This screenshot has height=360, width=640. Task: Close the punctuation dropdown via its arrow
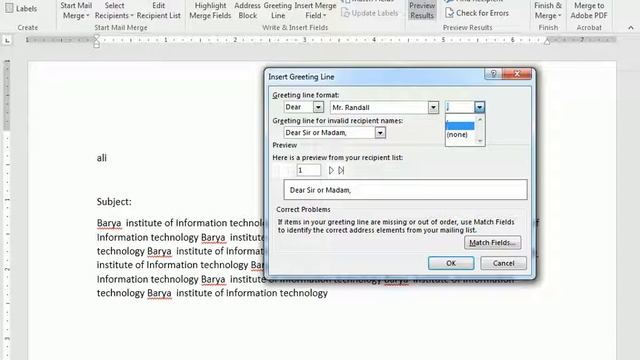click(x=480, y=107)
